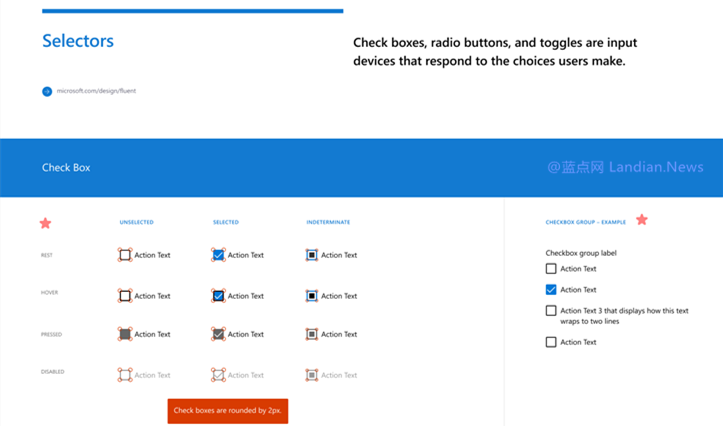The width and height of the screenshot is (723, 426).
Task: Toggle the unselected hover state checkbox
Action: (x=125, y=296)
